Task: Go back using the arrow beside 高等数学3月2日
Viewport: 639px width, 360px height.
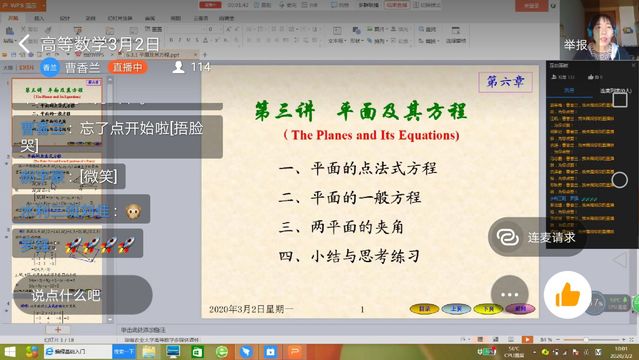Action: pyautogui.click(x=24, y=43)
